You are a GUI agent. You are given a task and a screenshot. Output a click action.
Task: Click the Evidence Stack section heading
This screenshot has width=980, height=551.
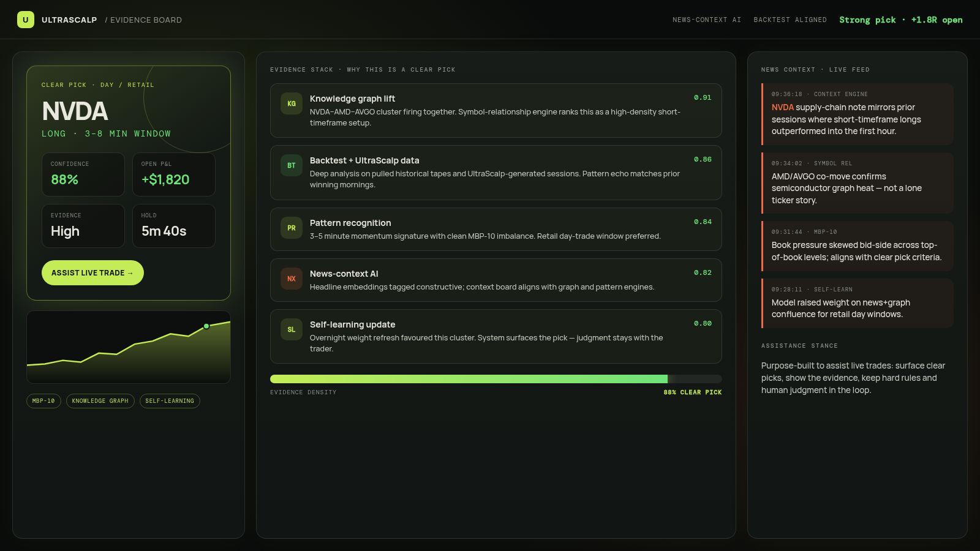point(363,70)
